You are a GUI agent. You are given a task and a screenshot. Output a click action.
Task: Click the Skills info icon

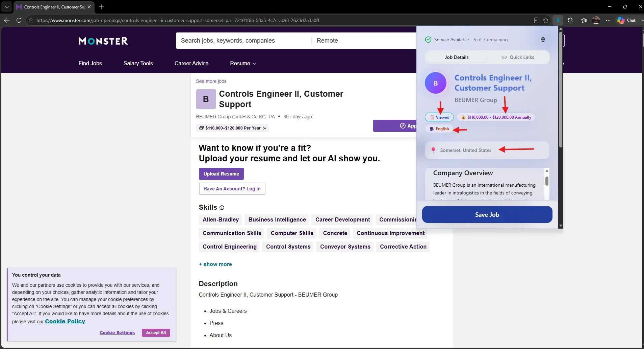pos(222,208)
